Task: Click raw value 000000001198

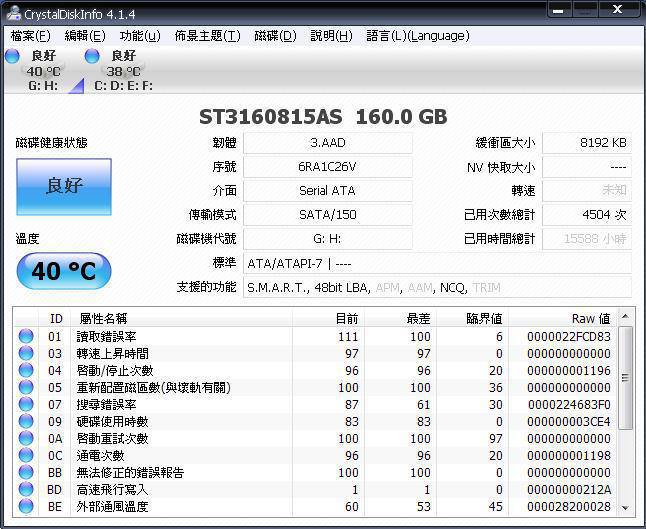Action: click(x=569, y=456)
